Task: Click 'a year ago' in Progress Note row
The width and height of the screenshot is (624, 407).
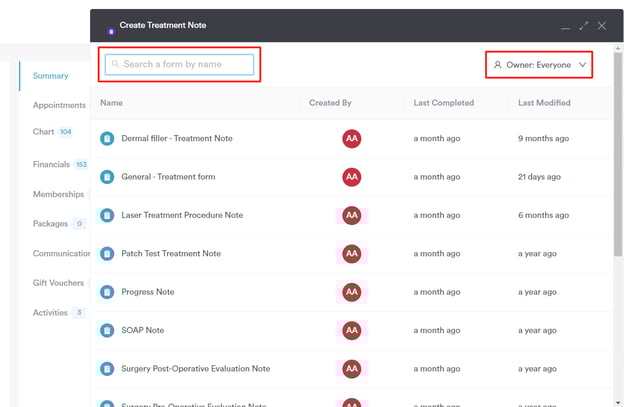Action: point(537,292)
